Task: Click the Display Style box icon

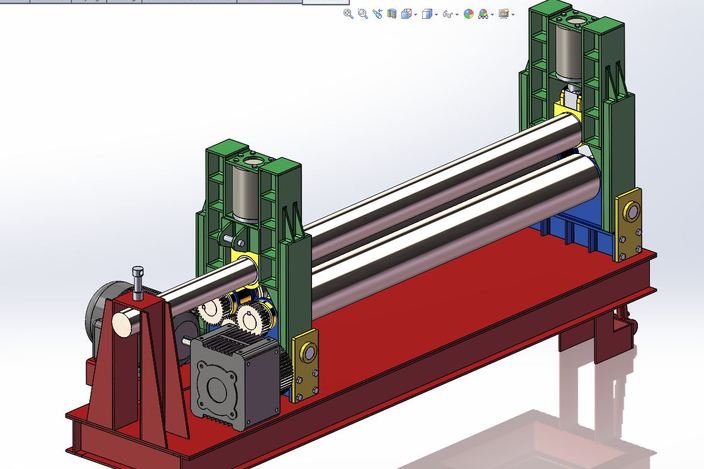Action: click(x=427, y=14)
